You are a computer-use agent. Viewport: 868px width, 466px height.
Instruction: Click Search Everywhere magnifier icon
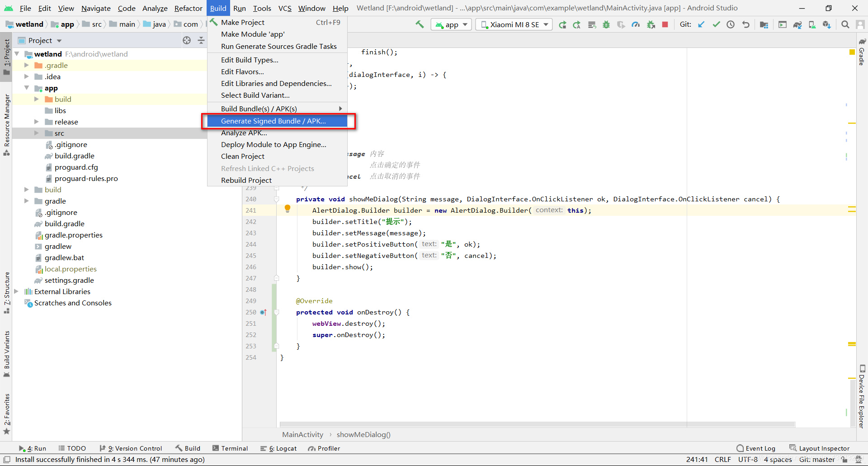point(845,24)
